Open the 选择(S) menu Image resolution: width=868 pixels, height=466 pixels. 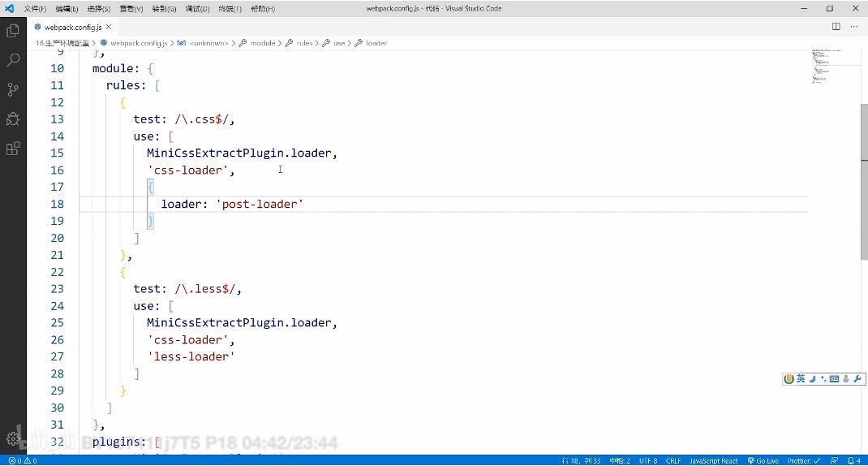(x=98, y=9)
